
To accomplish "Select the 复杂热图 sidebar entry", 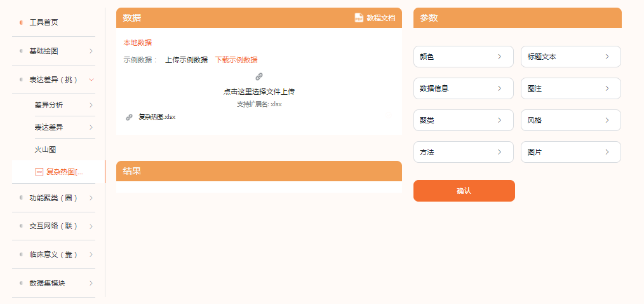I will [x=58, y=172].
